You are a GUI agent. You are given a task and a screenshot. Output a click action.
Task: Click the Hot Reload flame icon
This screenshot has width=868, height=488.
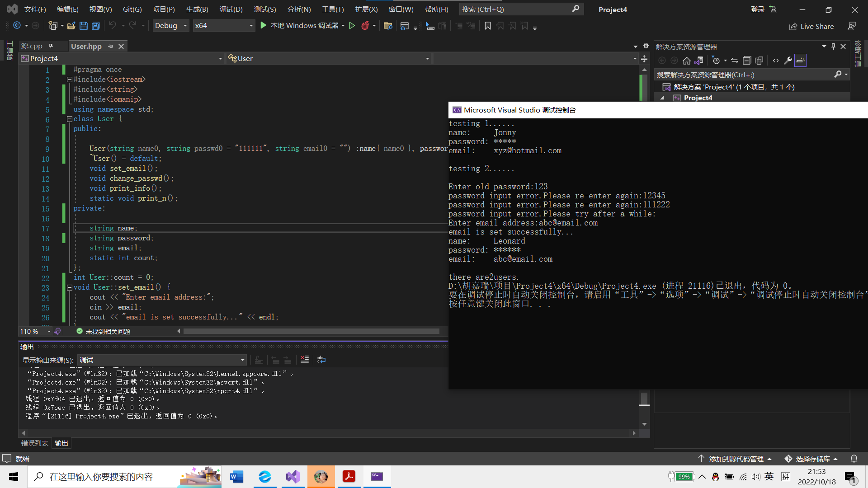pos(365,26)
